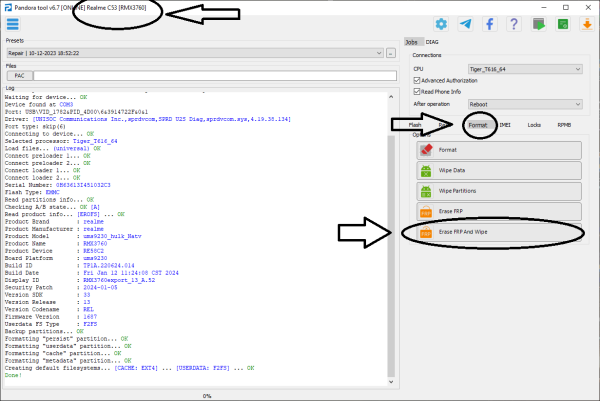
Task: Open the Presets dropdown
Action: (195, 53)
